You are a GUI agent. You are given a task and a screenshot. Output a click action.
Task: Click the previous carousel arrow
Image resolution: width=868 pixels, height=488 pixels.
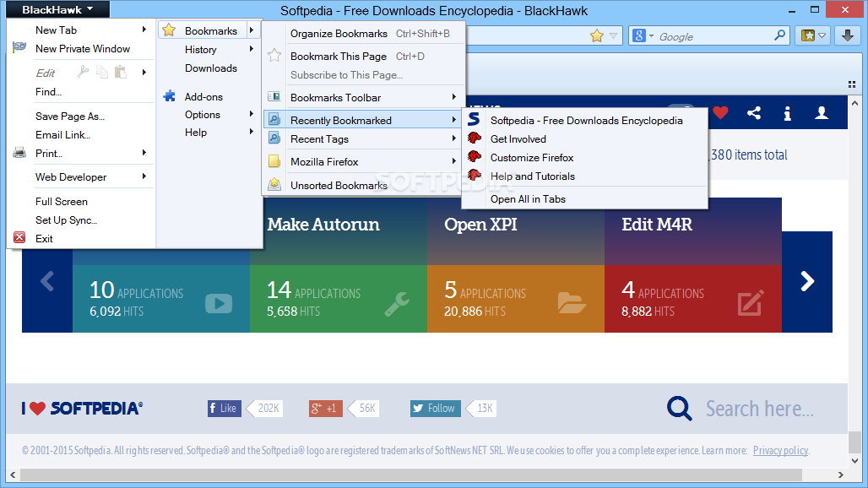(47, 281)
